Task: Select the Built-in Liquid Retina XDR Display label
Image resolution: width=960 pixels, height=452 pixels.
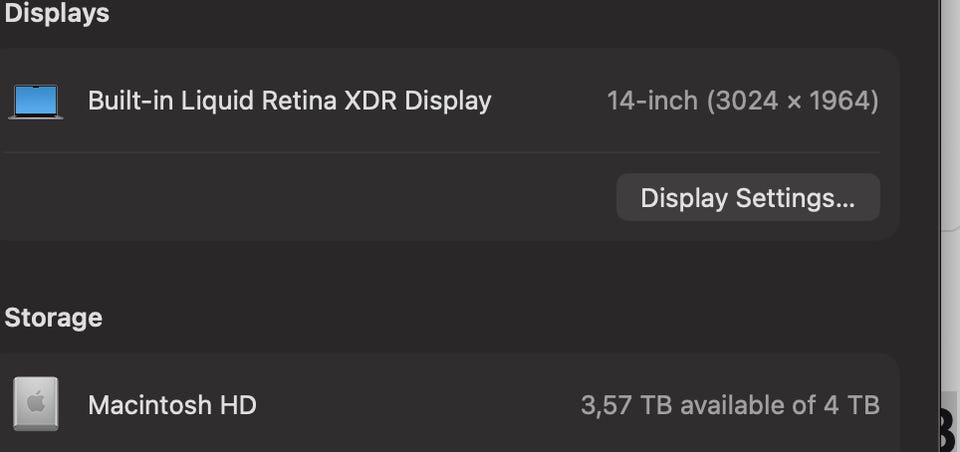Action: (289, 101)
